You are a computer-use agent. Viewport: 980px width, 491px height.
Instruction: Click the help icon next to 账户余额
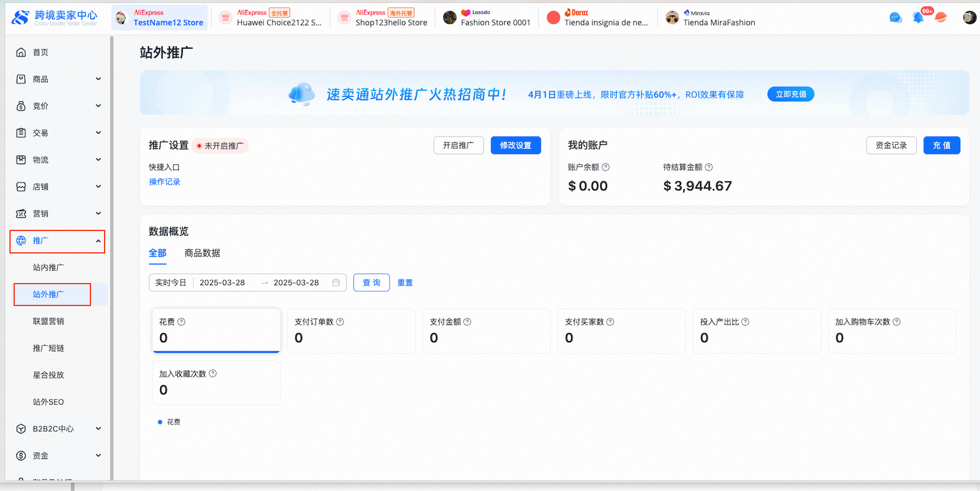point(606,167)
